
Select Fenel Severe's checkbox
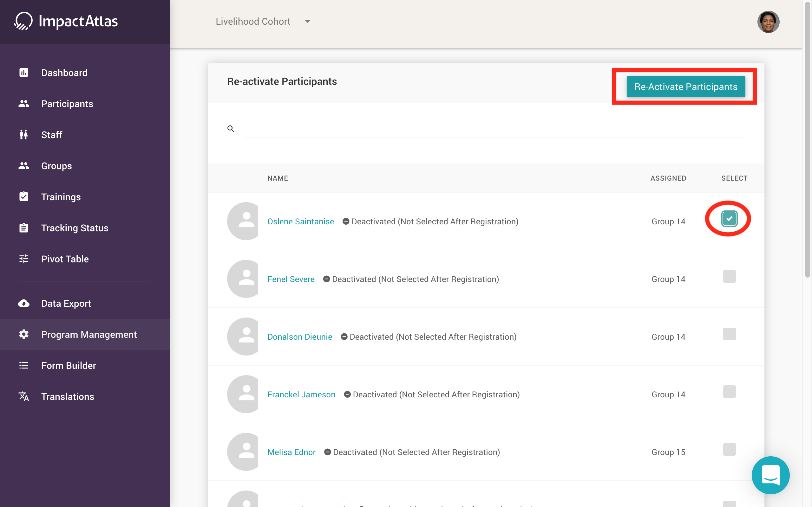click(729, 276)
